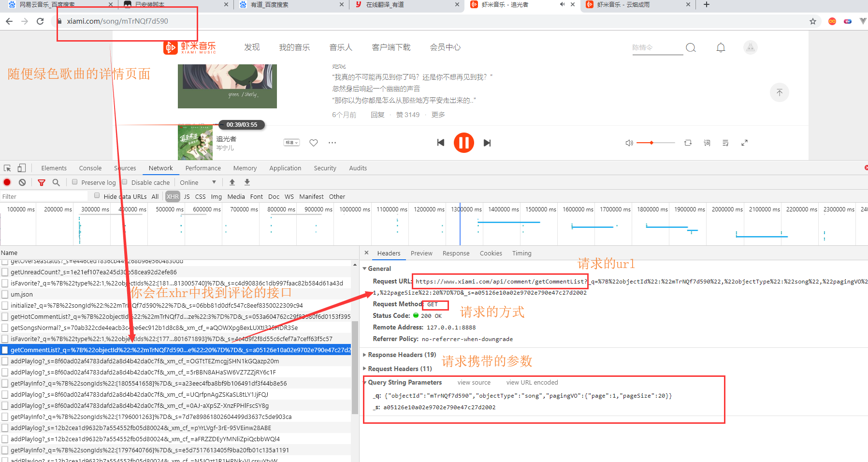868x462 pixels.
Task: Pause the song with the red pause button
Action: (463, 143)
